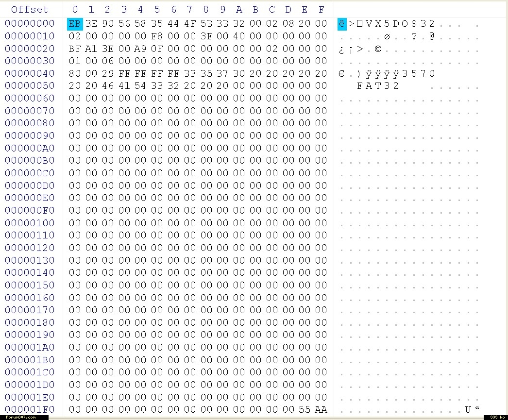Viewport: 508px width, 420px height.
Task: Select the F8 byte in row 00000010
Action: [157, 36]
